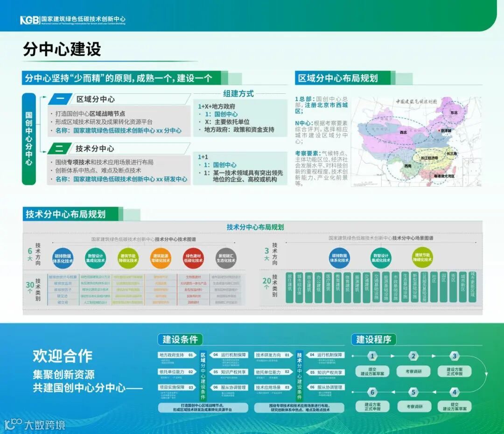Click the 技术应用场景 03 condition tag
The image size is (504, 434).
273,387
